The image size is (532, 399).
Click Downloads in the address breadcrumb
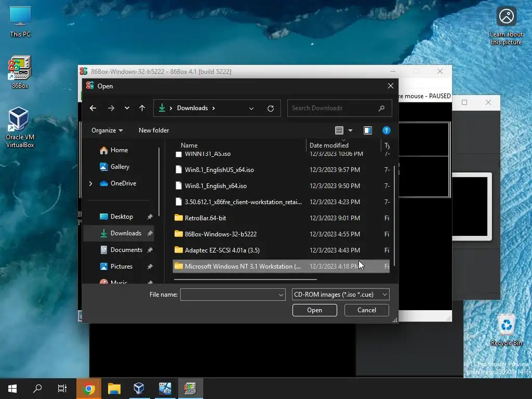(192, 108)
